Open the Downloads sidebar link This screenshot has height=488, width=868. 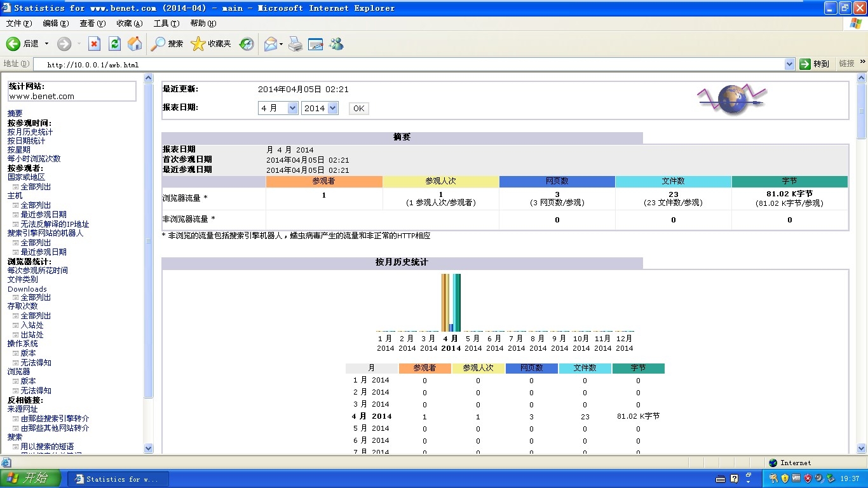coord(27,288)
